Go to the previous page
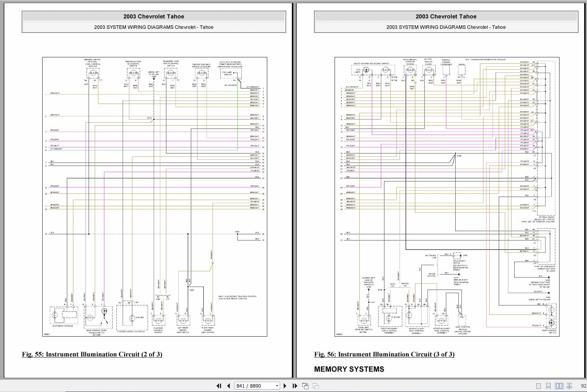Viewport: 587px width, 392px height. pos(228,386)
